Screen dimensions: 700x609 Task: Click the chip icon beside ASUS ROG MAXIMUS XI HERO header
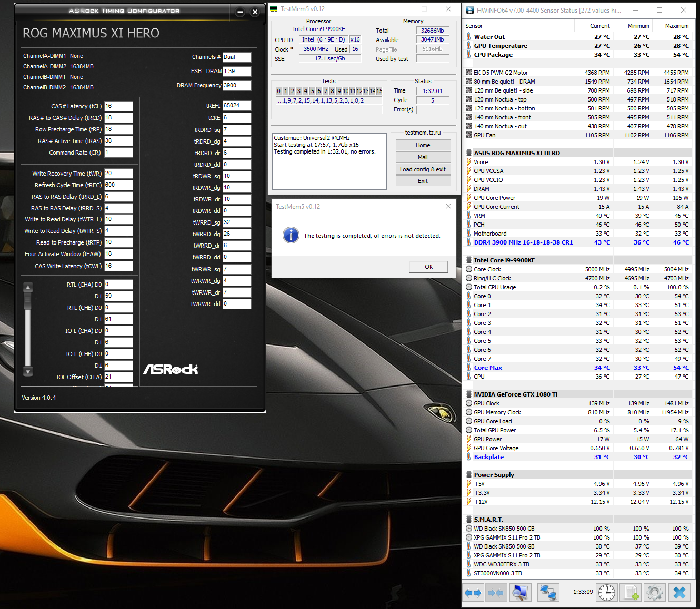coord(469,153)
